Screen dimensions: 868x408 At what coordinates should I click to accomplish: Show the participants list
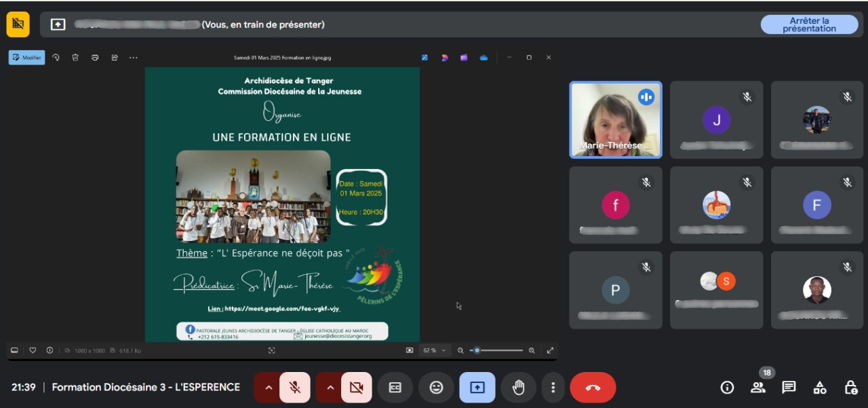click(x=758, y=388)
